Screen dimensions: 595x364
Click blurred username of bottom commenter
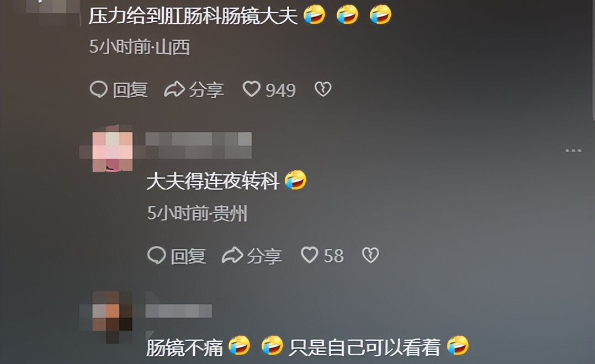pyautogui.click(x=178, y=311)
